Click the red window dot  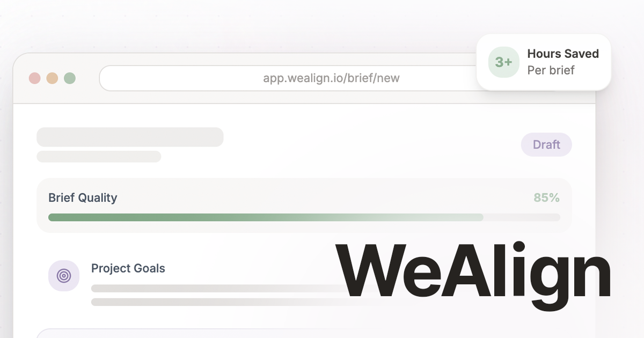click(x=35, y=78)
